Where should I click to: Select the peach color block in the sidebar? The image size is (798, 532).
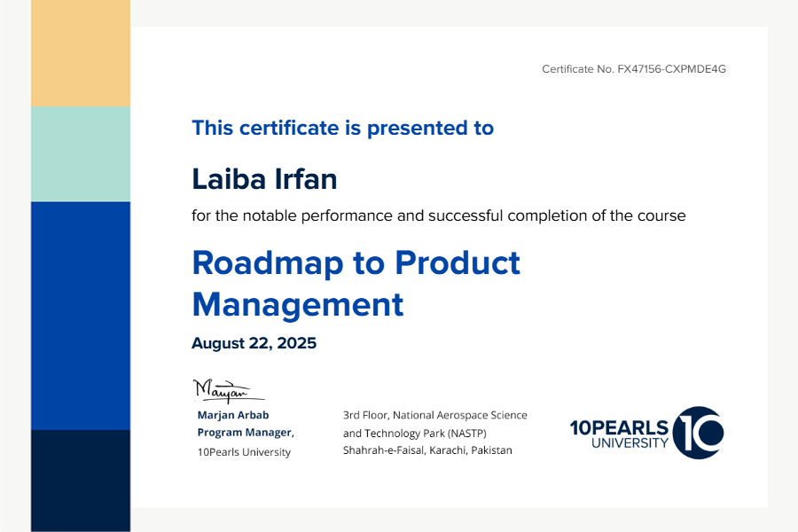(81, 53)
